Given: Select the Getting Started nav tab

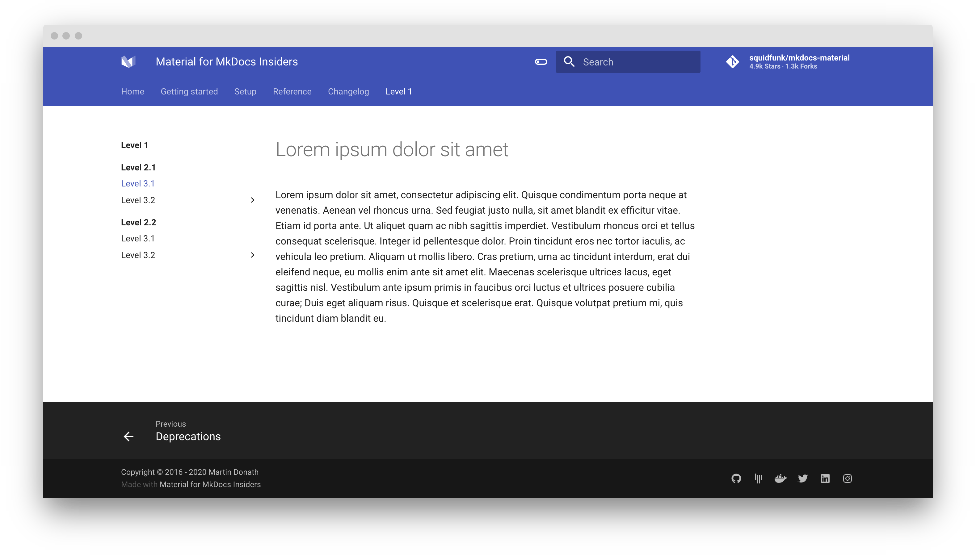Looking at the screenshot, I should 189,92.
